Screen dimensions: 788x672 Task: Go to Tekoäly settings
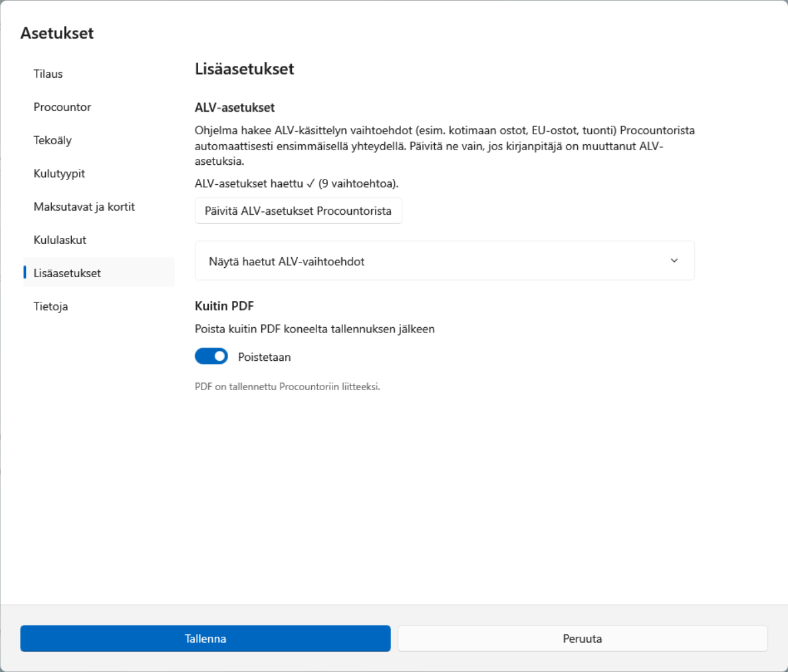click(99, 140)
